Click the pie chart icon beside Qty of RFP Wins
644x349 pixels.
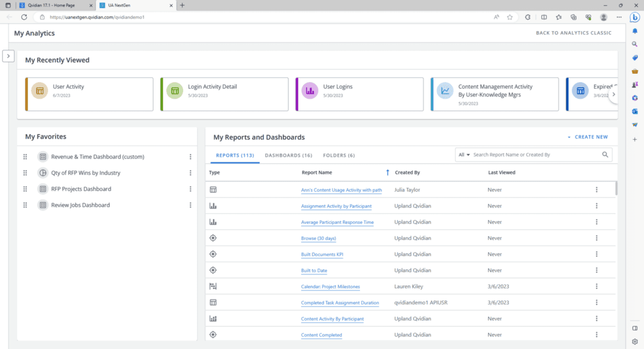(43, 173)
